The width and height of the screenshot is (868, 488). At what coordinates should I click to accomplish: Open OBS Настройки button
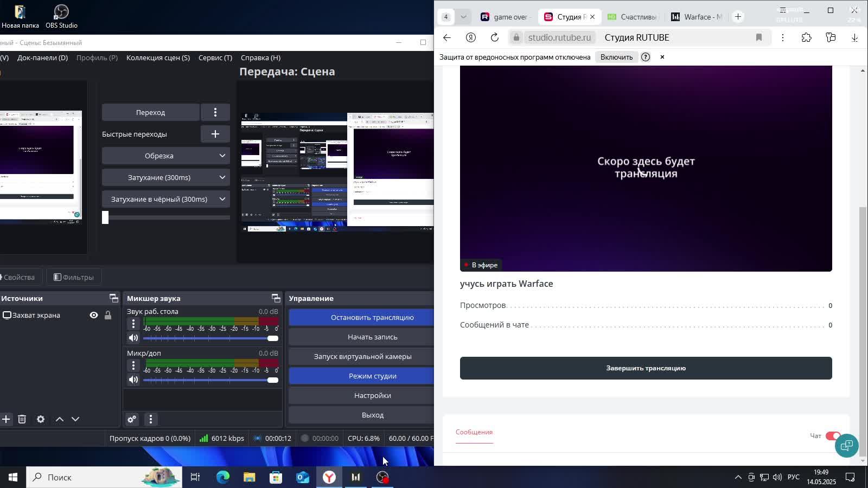361,395
